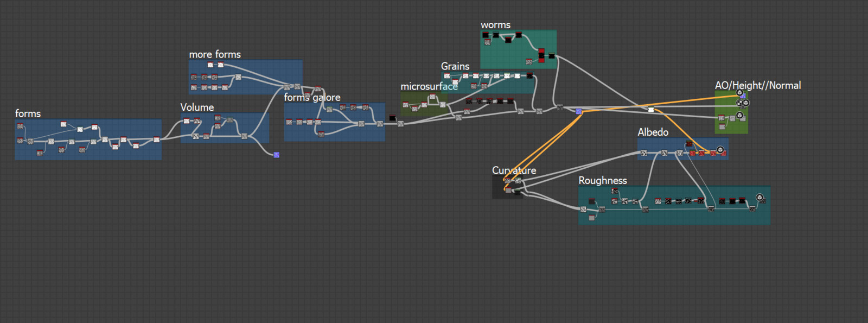The width and height of the screenshot is (868, 323).
Task: Select white node on links toward AO/Height//Normal
Action: pyautogui.click(x=651, y=110)
